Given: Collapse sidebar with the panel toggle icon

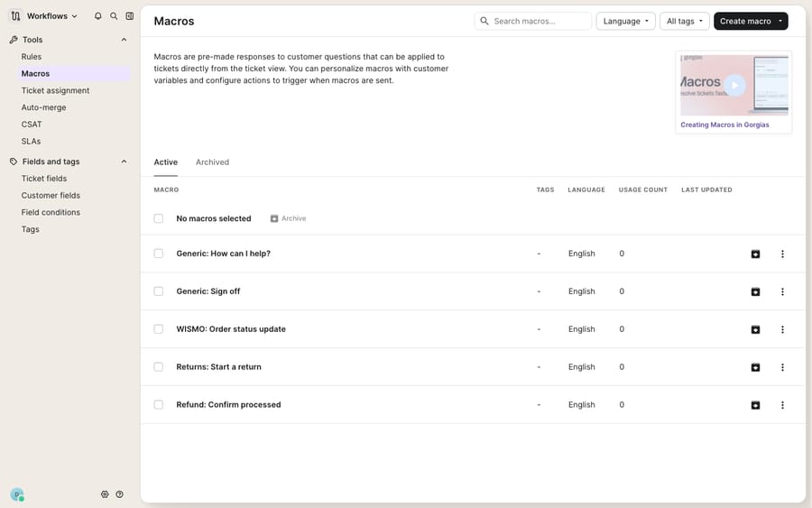Looking at the screenshot, I should (x=129, y=16).
